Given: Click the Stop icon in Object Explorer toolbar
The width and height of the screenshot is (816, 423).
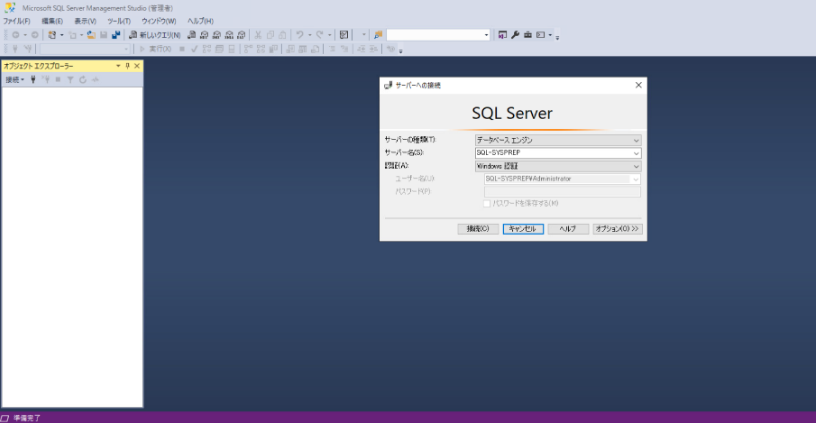Looking at the screenshot, I should (58, 80).
